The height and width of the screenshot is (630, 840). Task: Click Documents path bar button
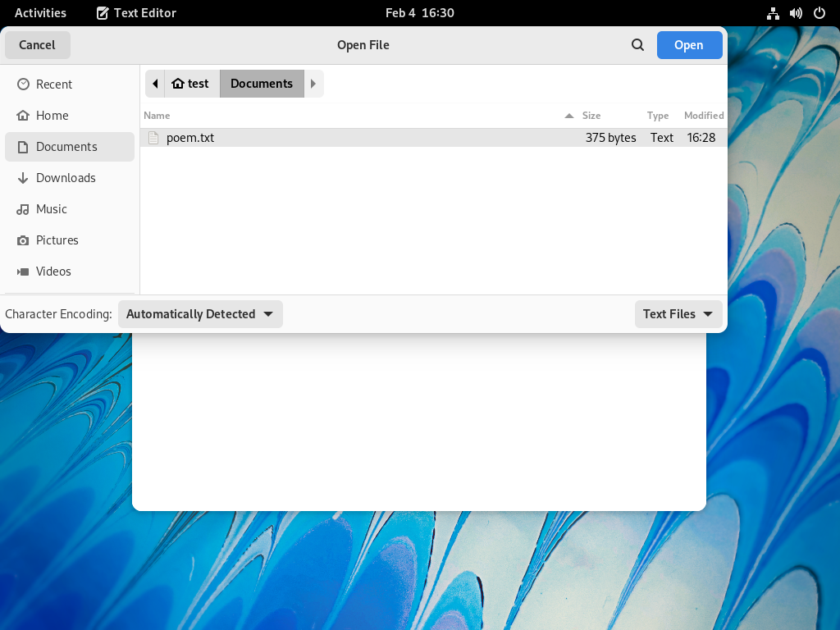262,84
